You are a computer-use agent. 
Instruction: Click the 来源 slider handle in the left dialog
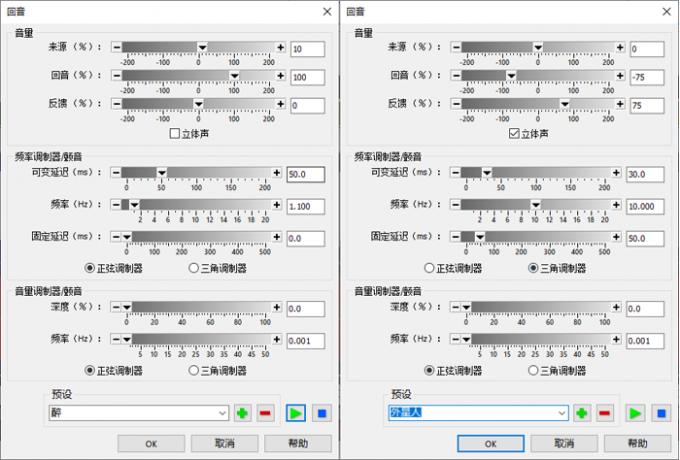pos(203,47)
